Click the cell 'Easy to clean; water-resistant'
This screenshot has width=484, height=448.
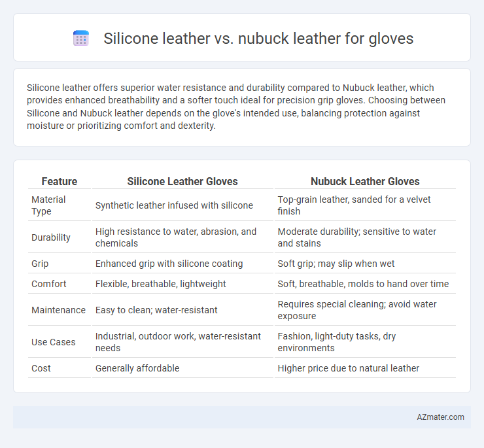click(x=182, y=310)
